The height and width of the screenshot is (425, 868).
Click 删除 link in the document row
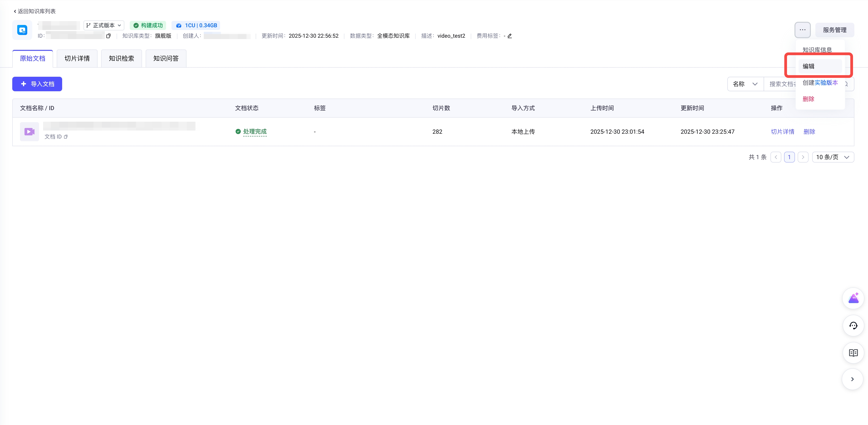coord(809,132)
